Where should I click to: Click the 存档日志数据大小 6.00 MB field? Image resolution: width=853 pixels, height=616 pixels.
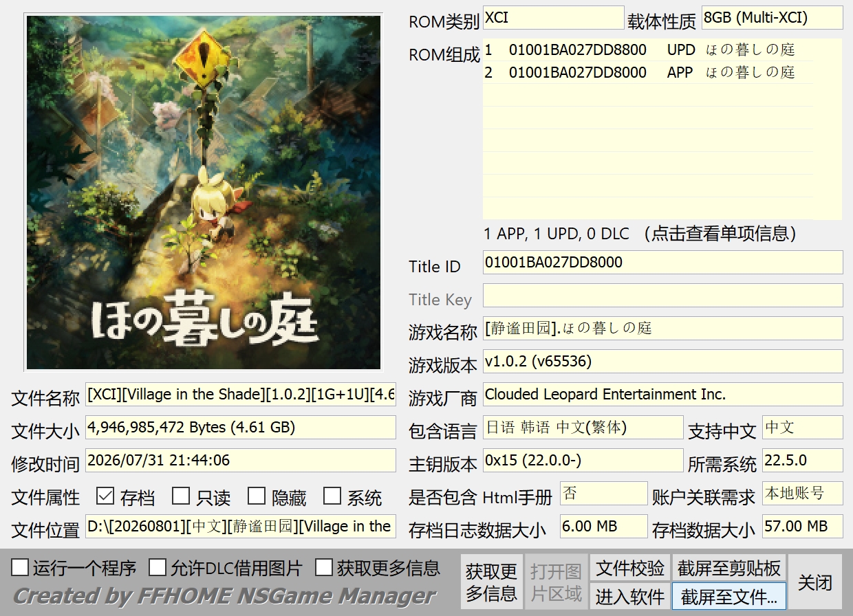tap(604, 526)
